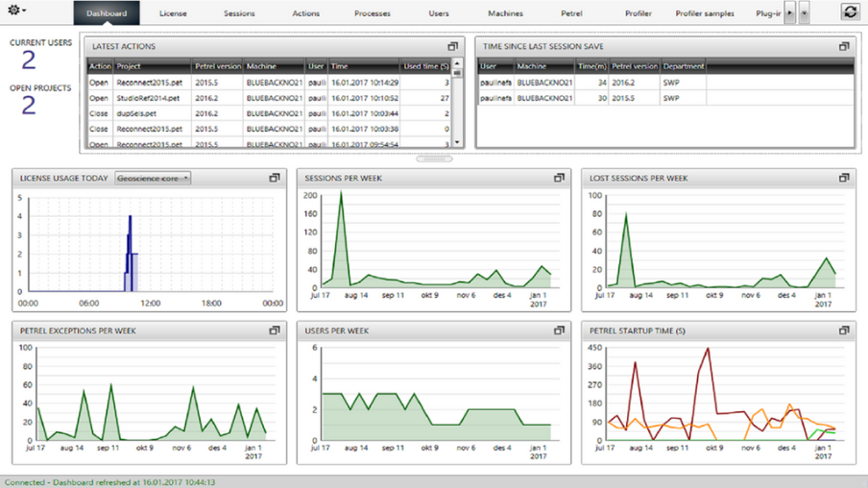Maximize the Sessions Per Week chart

pyautogui.click(x=559, y=178)
